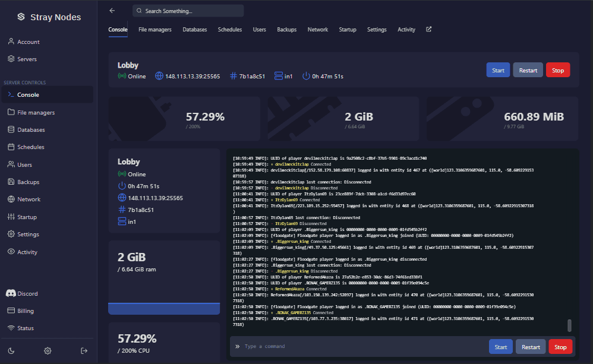The height and width of the screenshot is (364, 593).
Task: Switch to the Backups tab
Action: [286, 30]
